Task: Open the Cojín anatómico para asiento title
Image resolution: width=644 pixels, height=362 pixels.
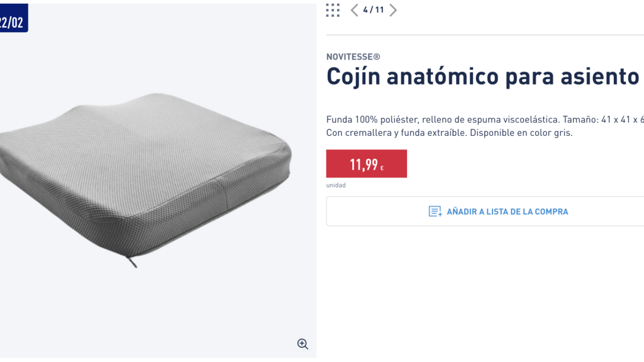Action: coord(481,77)
